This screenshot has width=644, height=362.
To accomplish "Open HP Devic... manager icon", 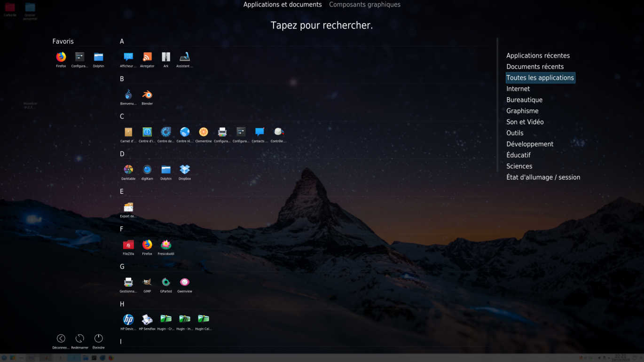I will [x=128, y=320].
